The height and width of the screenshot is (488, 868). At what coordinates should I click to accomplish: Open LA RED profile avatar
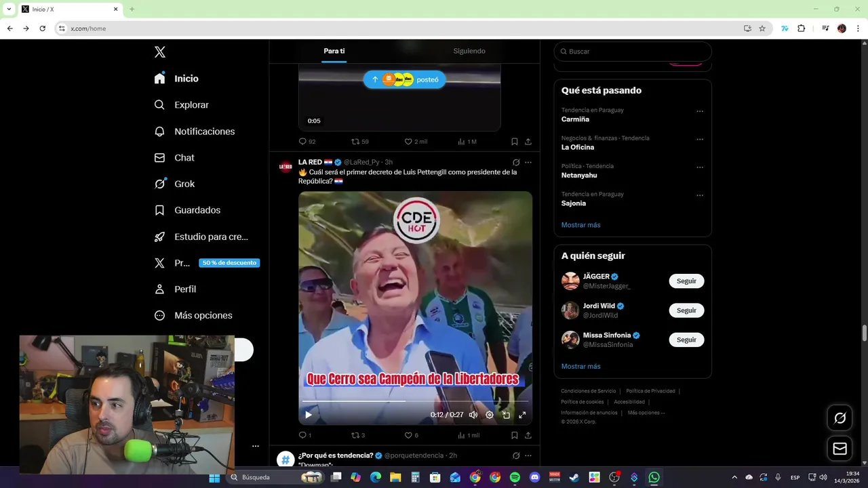286,167
